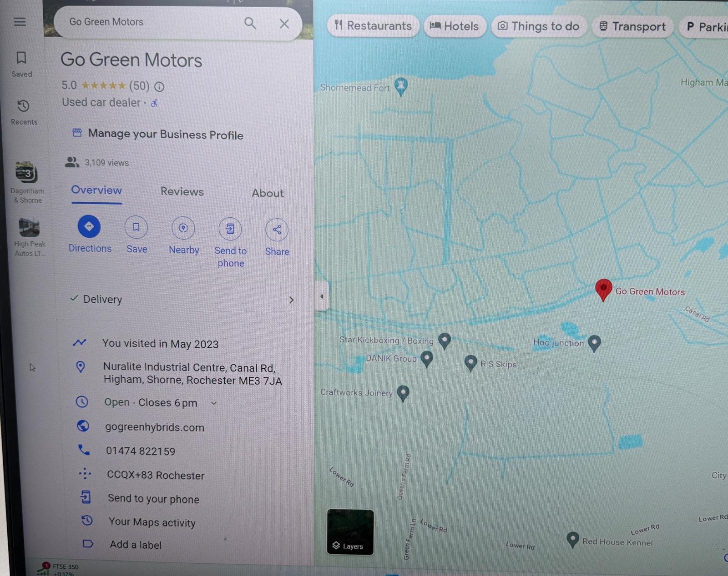728x576 pixels.
Task: Open the gogreenhybrids.com website link
Action: (x=154, y=427)
